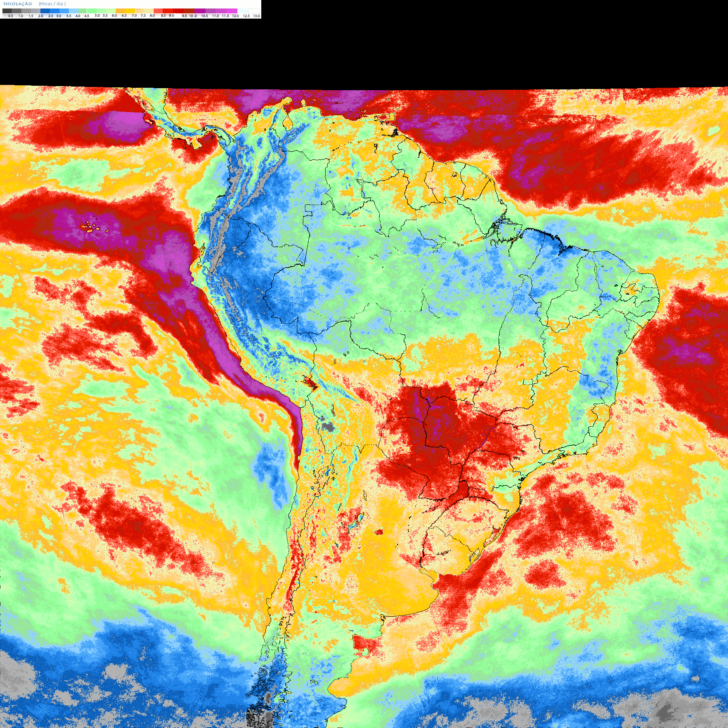The width and height of the screenshot is (728, 728).
Task: Click the 12.5 legend value
Action: click(x=246, y=16)
